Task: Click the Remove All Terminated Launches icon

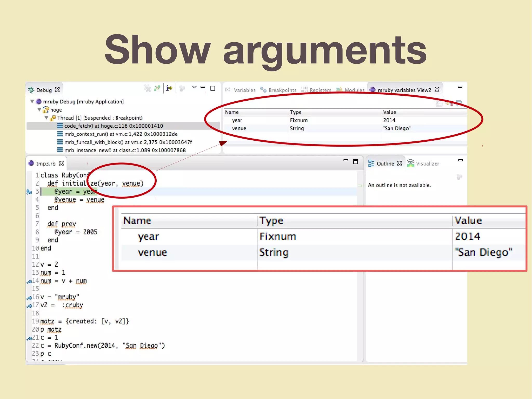Action: [x=148, y=88]
